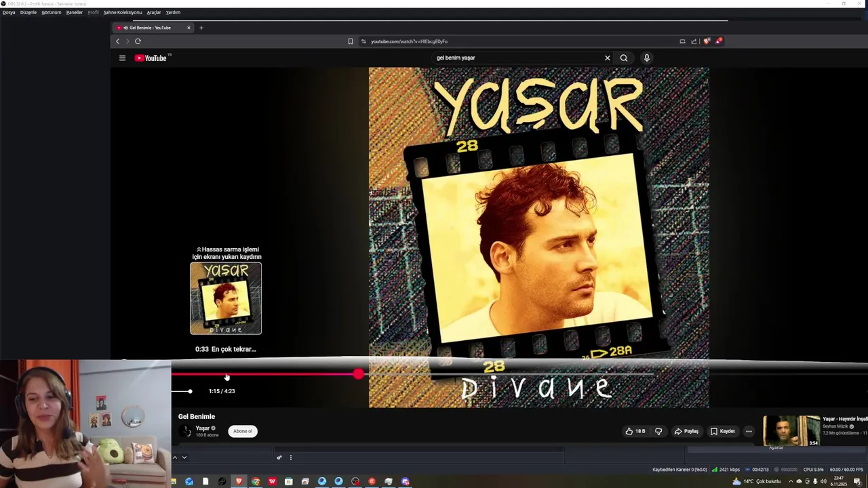868x488 pixels.
Task: Open the Brave Shields lion icon
Action: coord(707,41)
